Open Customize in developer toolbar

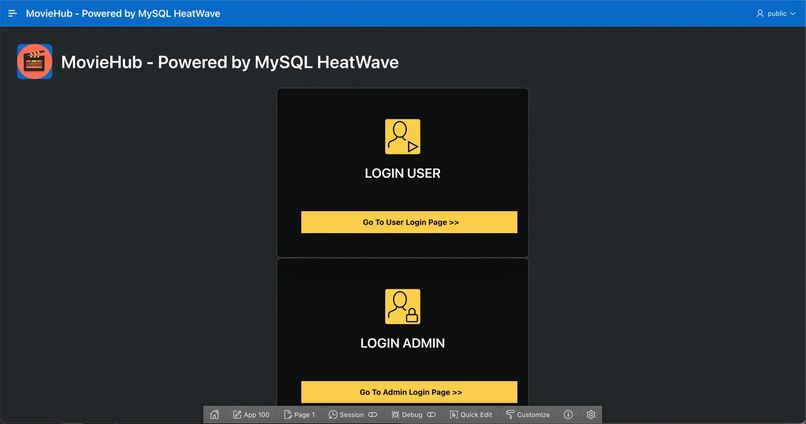(528, 414)
